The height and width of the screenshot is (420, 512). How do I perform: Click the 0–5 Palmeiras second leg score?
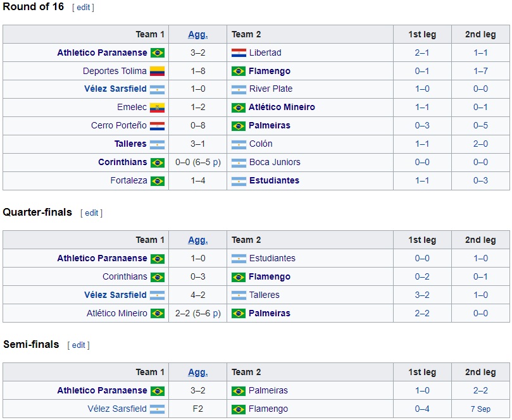[481, 126]
